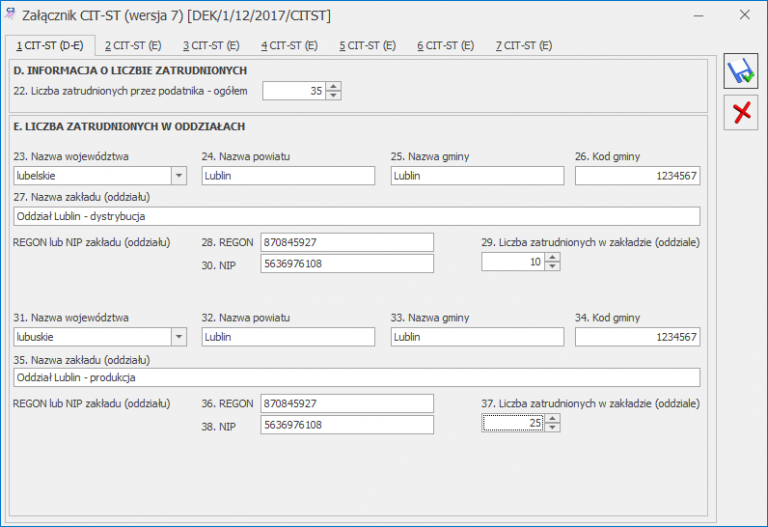Decrease employee count in field 29
Screen dimensions: 768x527
click(x=553, y=267)
